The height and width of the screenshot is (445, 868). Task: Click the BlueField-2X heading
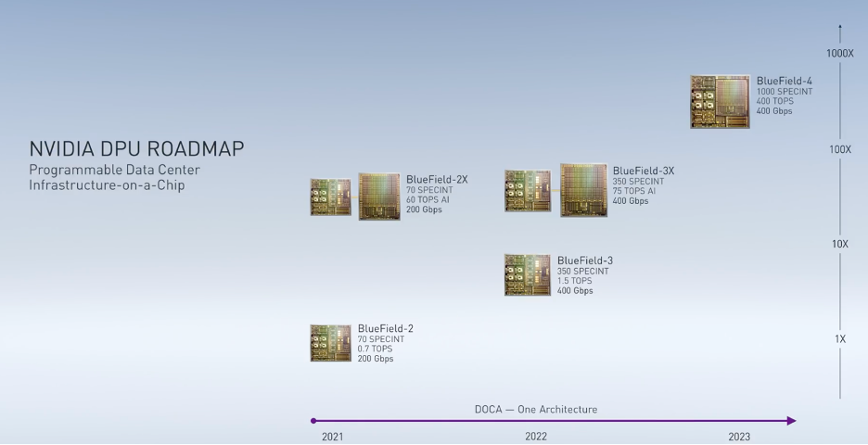pyautogui.click(x=437, y=179)
